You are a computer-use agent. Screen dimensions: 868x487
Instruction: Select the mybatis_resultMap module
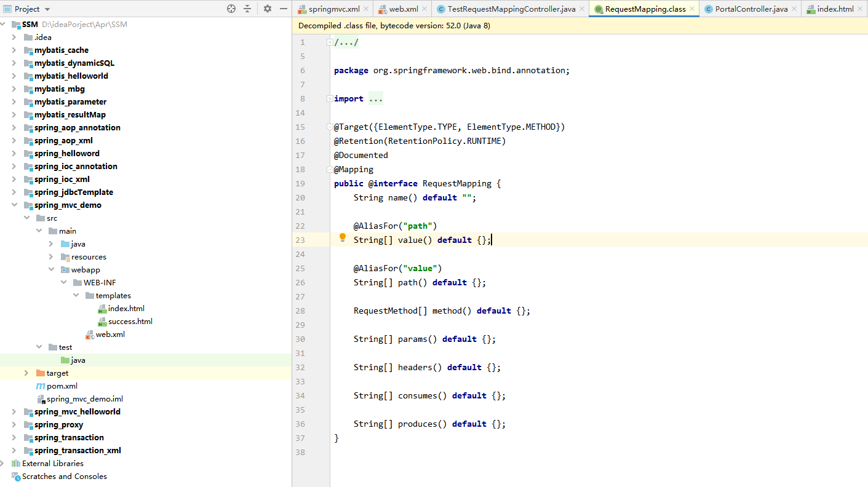[70, 115]
